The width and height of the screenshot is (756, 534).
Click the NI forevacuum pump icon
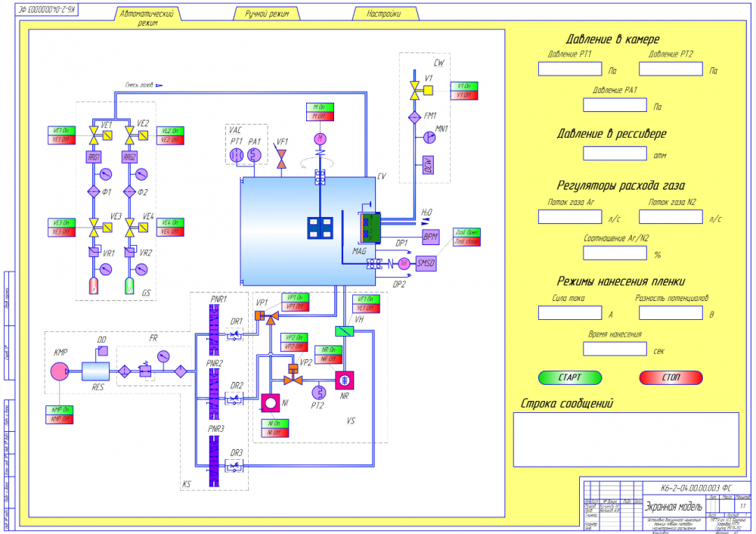(x=271, y=403)
